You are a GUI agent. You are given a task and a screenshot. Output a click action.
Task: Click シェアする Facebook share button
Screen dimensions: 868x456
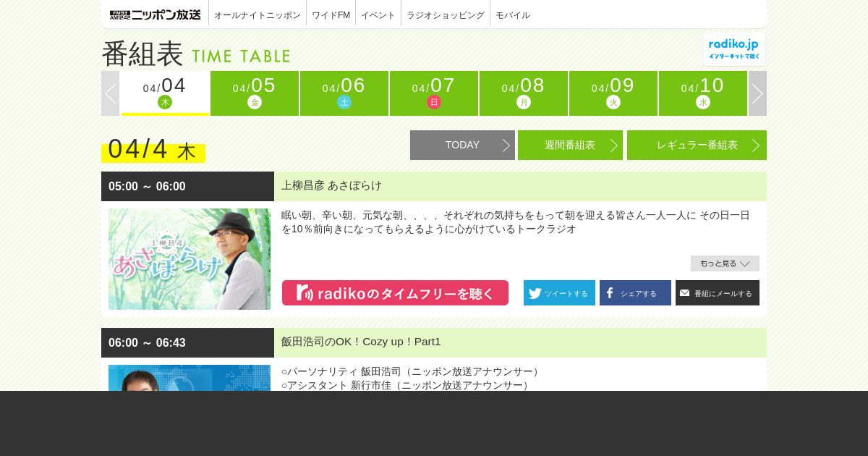pyautogui.click(x=635, y=292)
